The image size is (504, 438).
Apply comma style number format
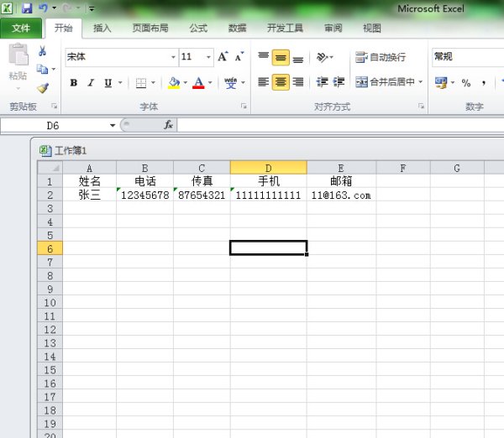click(484, 83)
